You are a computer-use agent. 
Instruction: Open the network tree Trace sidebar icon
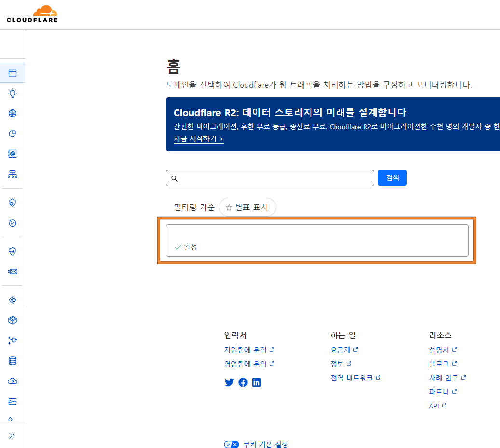pos(13,174)
